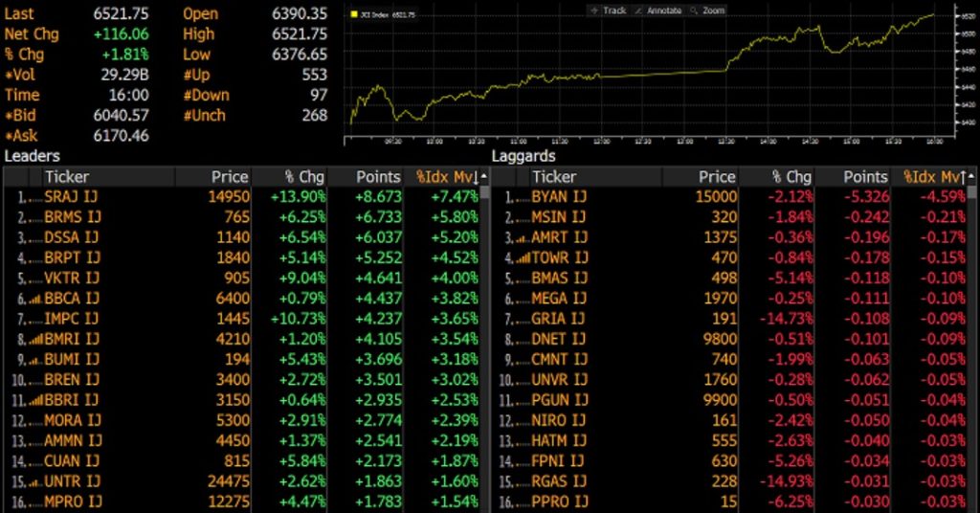Open the BYAN IJ laggard ticker
Screen dimensions: 980x513
coord(559,197)
